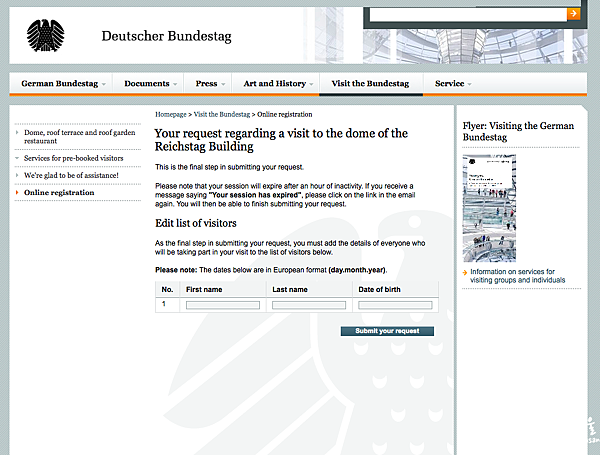Click row number 1 in visitors table
This screenshot has height=455, width=600.
click(x=164, y=304)
